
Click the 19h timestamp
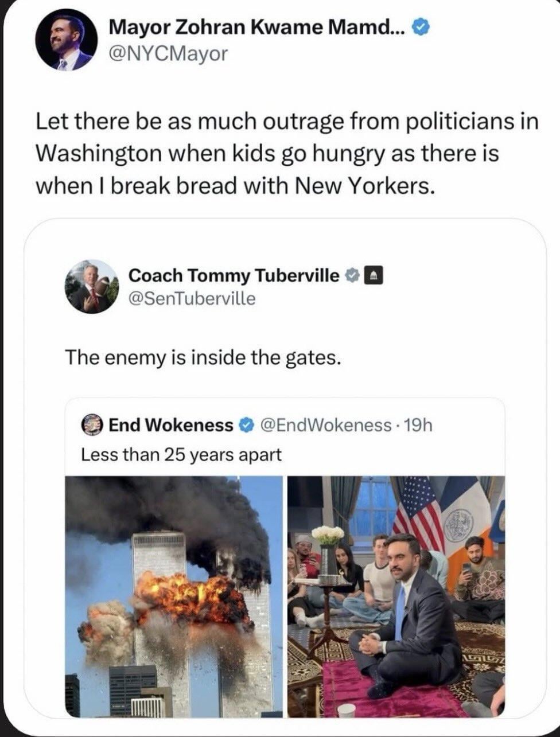coord(418,425)
